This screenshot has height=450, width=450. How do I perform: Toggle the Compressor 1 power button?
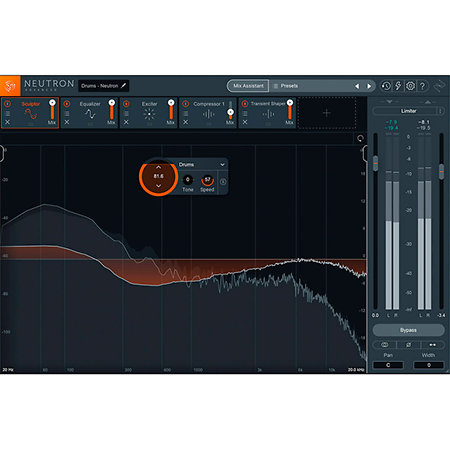[x=186, y=104]
